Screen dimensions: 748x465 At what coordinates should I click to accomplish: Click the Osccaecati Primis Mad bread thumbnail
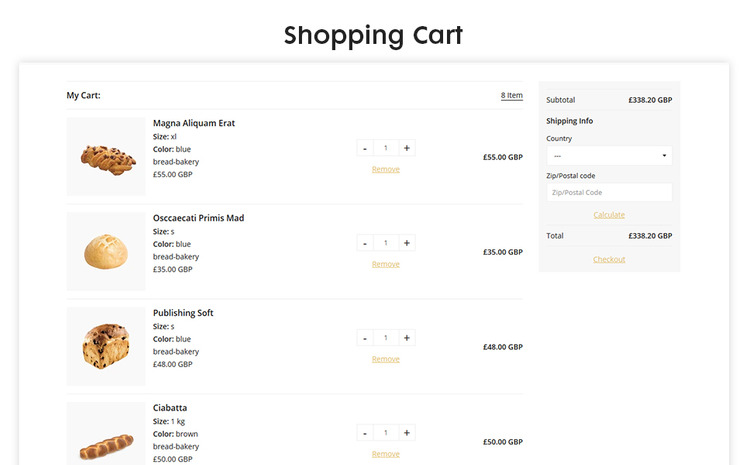(x=106, y=252)
